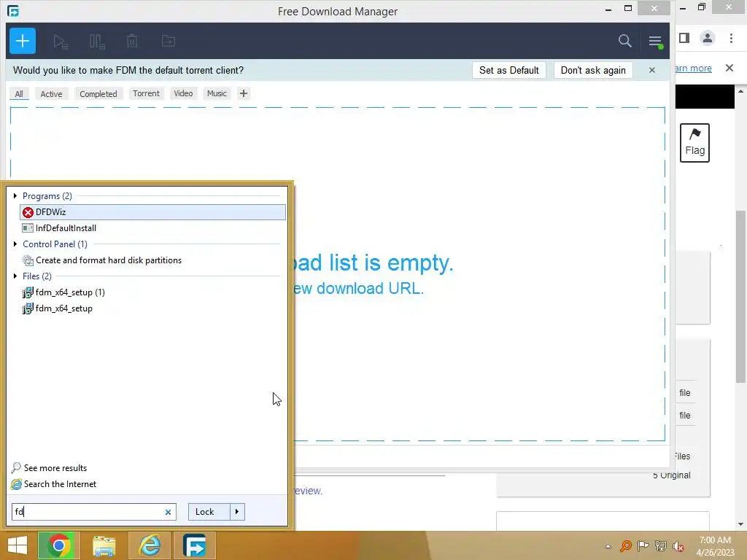The height and width of the screenshot is (560, 747).
Task: Select the Active filter tab
Action: [51, 94]
